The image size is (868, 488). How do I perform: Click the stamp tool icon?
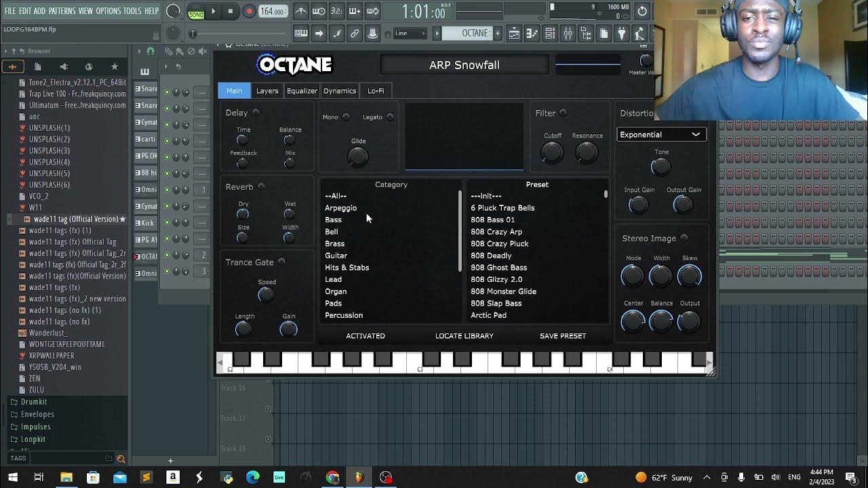pyautogui.click(x=372, y=33)
